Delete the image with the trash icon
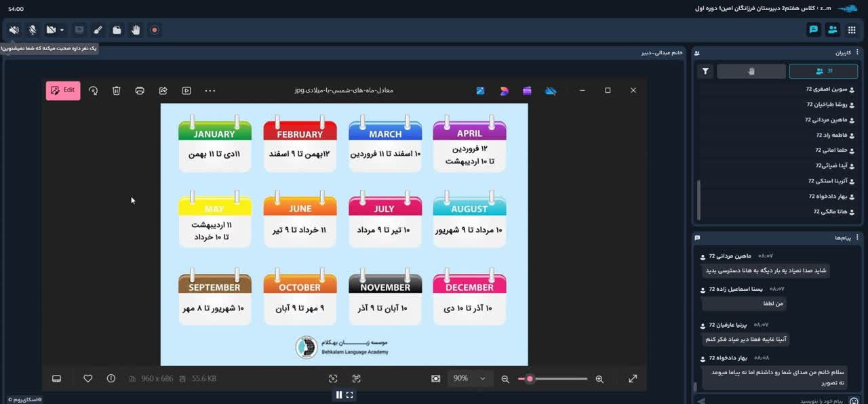The width and height of the screenshot is (868, 404). (x=117, y=91)
